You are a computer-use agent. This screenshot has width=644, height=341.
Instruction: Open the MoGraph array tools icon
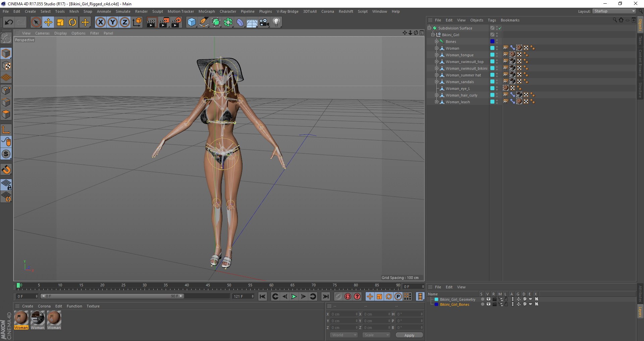228,22
